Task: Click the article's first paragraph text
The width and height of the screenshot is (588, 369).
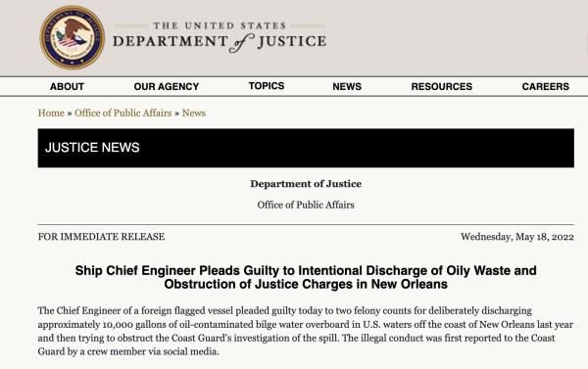Action: point(306,331)
